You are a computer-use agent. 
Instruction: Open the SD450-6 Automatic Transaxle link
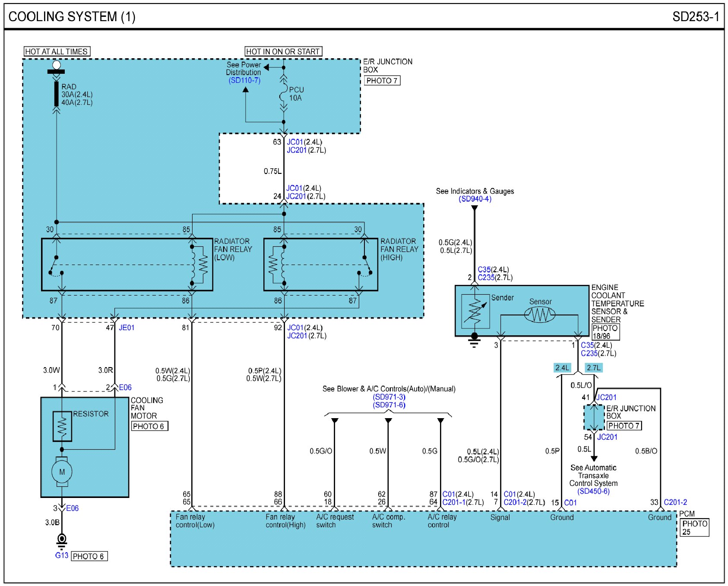593,491
